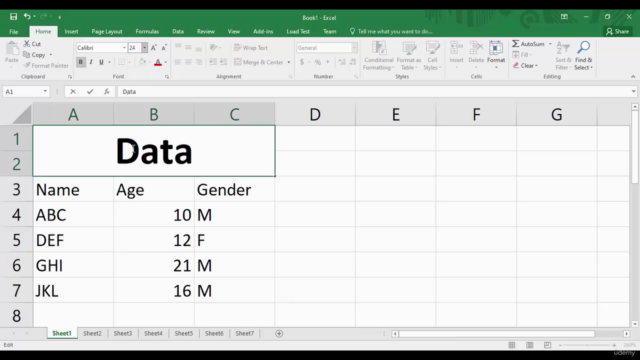Open Conditional Formatting
The width and height of the screenshot is (640, 360).
click(379, 56)
